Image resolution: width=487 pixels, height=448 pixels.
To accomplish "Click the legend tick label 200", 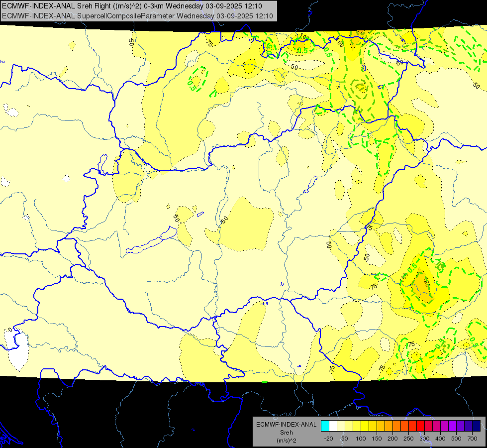I will tap(392, 439).
